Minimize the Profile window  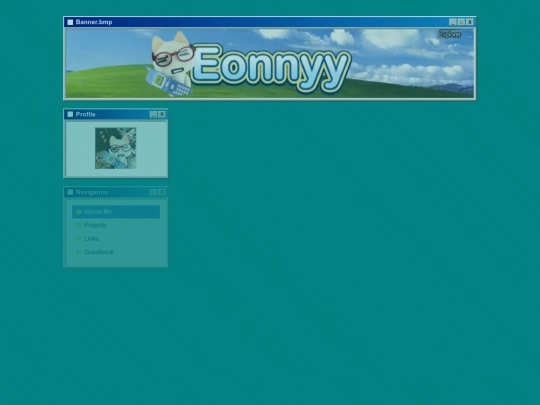coord(153,114)
